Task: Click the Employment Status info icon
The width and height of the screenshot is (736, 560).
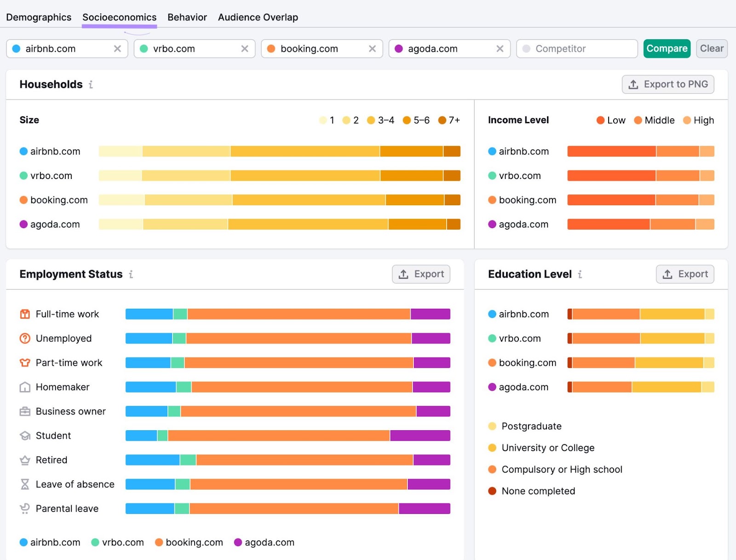Action: 131,274
